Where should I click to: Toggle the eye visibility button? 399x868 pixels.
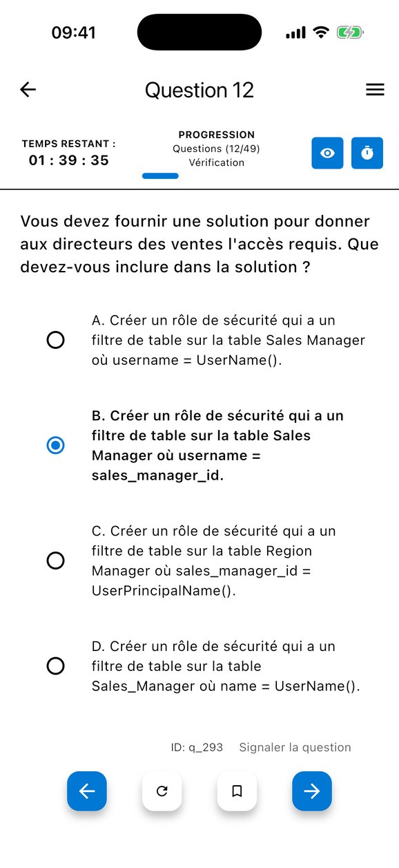point(327,153)
